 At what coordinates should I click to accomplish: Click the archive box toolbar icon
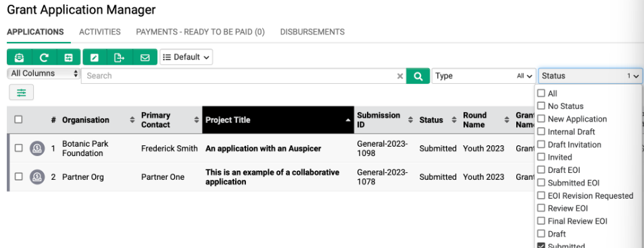coord(19,57)
